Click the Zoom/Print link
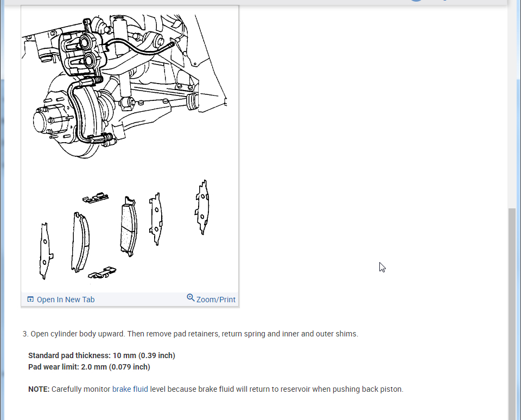 coord(215,300)
